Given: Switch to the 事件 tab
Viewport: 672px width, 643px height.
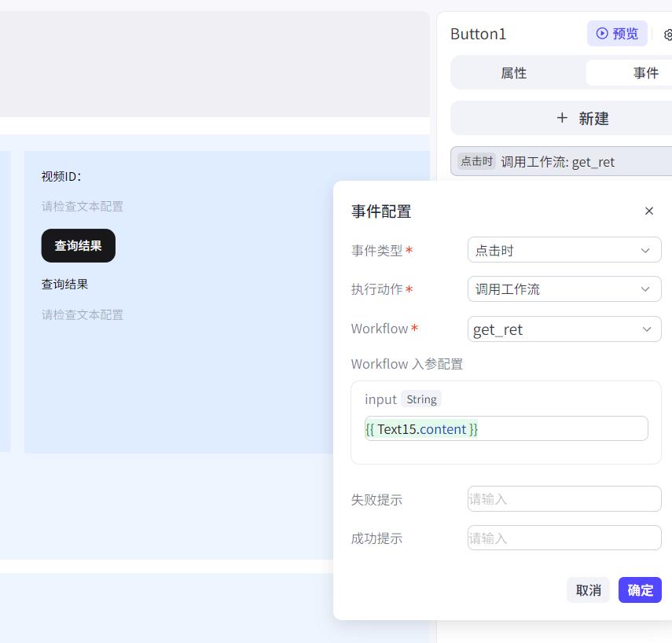Looking at the screenshot, I should point(646,72).
